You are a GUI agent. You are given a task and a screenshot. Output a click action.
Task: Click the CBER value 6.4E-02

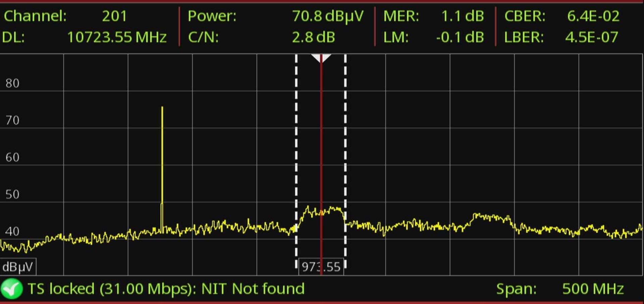click(x=593, y=16)
